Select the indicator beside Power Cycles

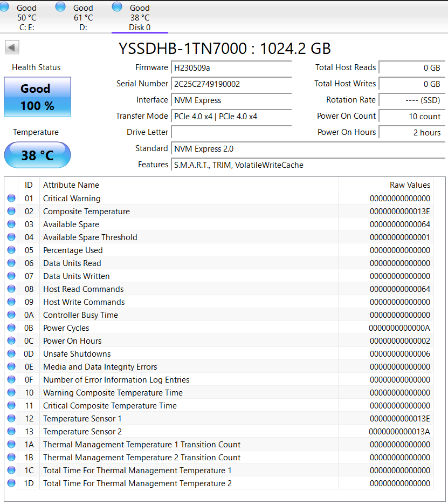(x=12, y=328)
